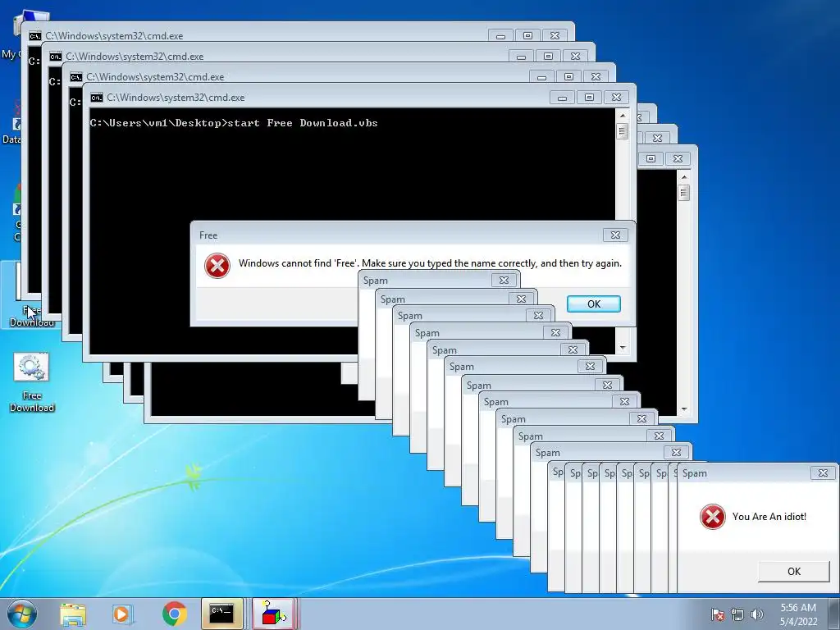The height and width of the screenshot is (630, 840).
Task: Select the cmd.exe taskbar button
Action: coord(221,614)
